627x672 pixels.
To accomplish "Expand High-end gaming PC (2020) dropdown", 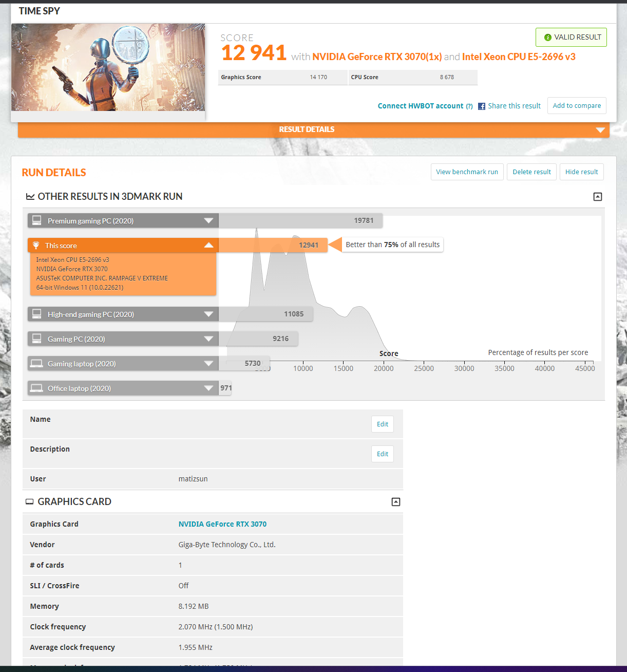I will [x=208, y=314].
